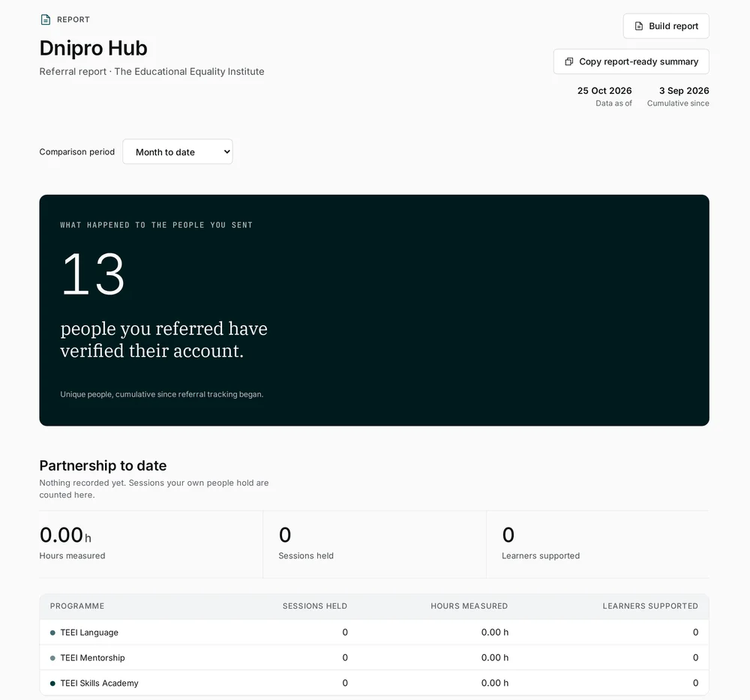Click the REPORT breadcrumb label
Image resolution: width=750 pixels, height=700 pixels.
73,19
